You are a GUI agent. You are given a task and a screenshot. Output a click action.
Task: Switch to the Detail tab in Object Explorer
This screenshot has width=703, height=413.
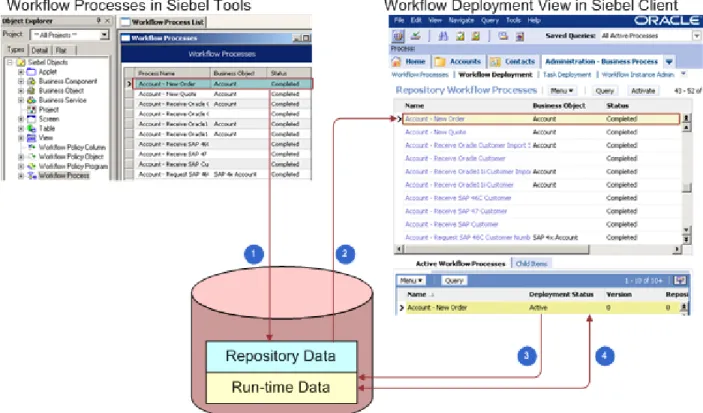(39, 50)
